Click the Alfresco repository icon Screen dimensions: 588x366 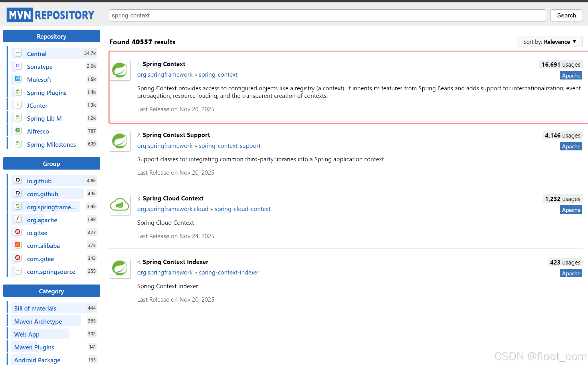[18, 131]
